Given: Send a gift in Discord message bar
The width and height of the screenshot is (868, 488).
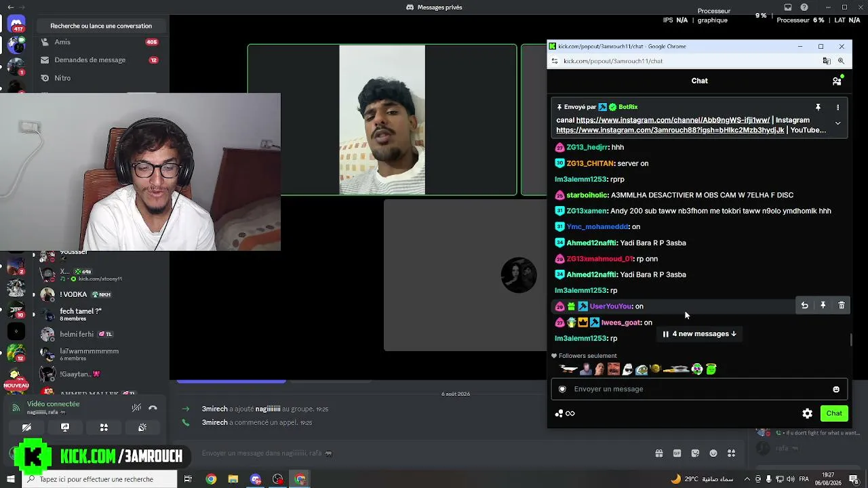Looking at the screenshot, I should click(658, 453).
